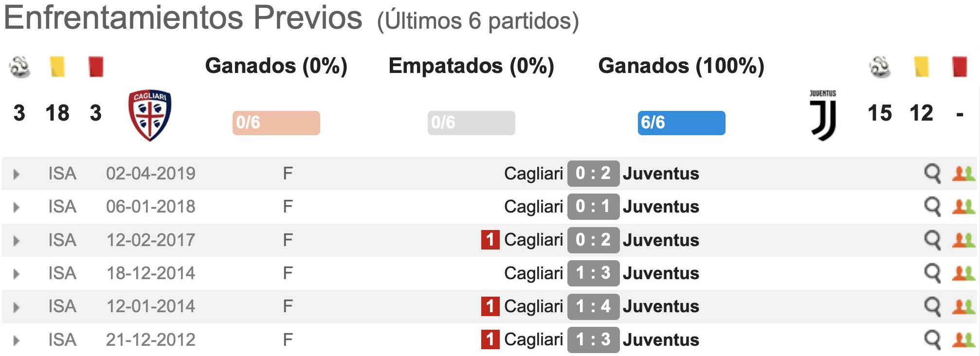Open the 0 : 1 score on 06-01-2018
Viewport: 980px width, 356px height.
pyautogui.click(x=593, y=207)
